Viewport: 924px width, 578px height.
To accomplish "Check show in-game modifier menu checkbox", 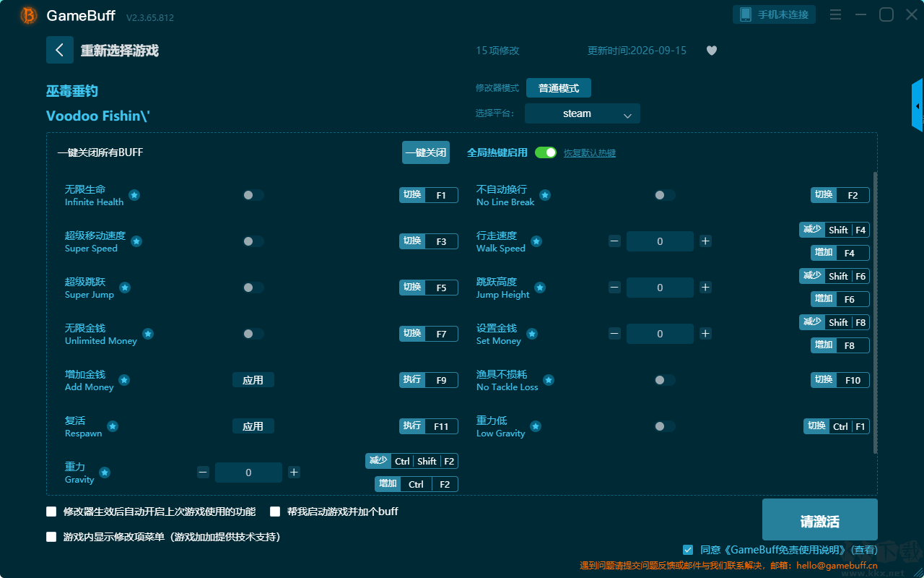I will (51, 537).
